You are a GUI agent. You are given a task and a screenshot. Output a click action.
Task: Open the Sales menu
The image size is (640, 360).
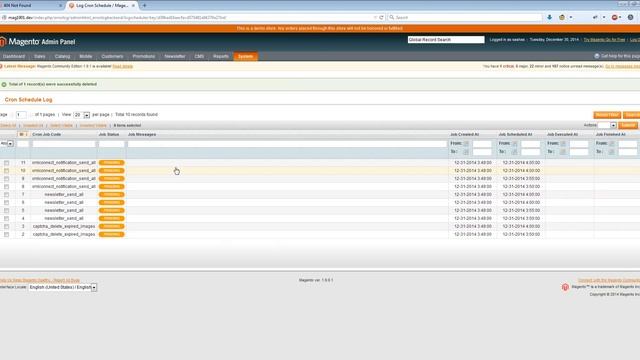40,56
